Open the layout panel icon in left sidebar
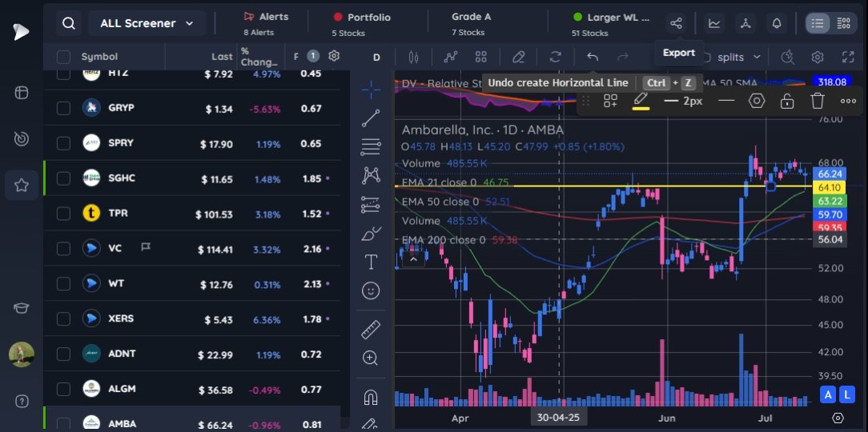Screen dimensions: 868x432 (21, 92)
